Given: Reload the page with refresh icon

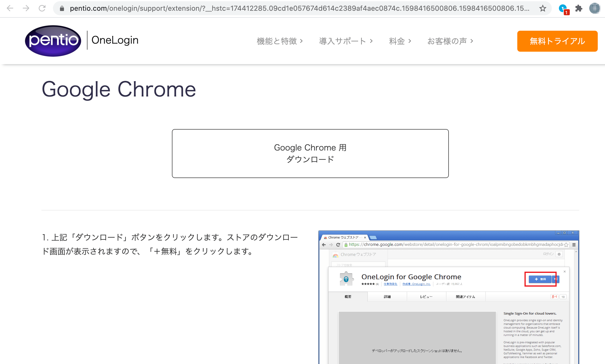Looking at the screenshot, I should (x=42, y=8).
